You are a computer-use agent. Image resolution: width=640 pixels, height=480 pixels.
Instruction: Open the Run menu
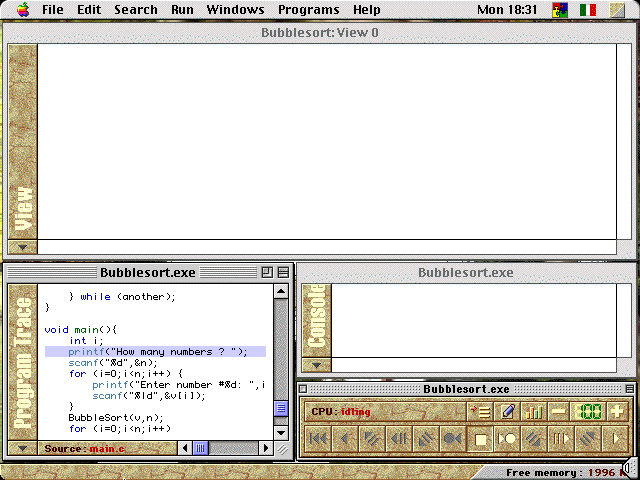point(182,10)
